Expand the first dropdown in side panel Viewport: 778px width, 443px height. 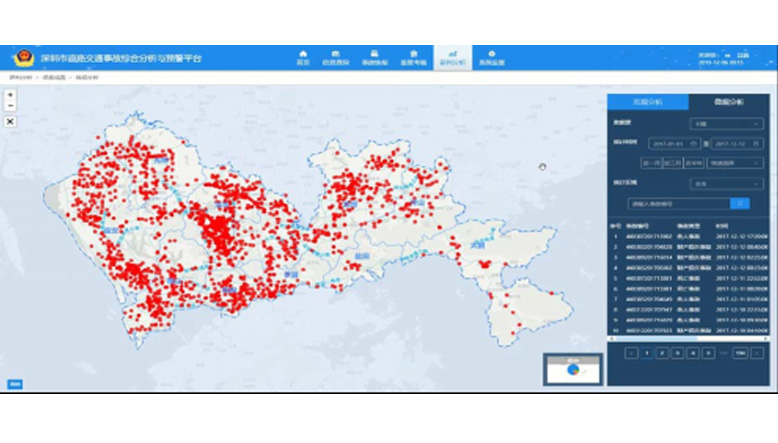click(727, 124)
